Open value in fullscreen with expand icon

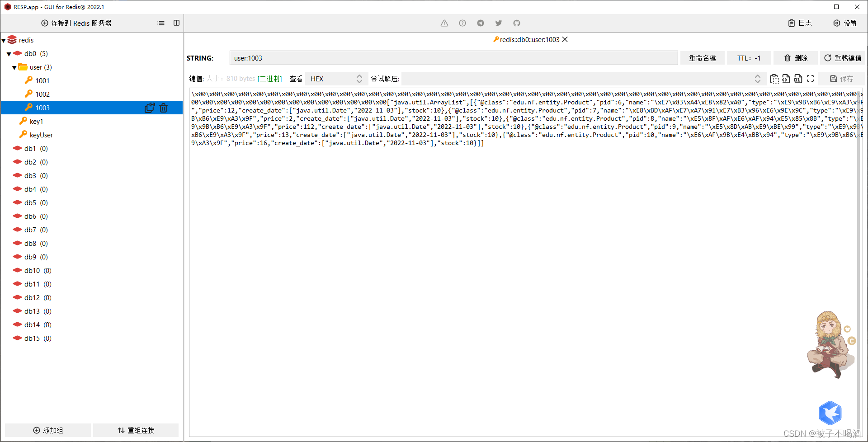pyautogui.click(x=810, y=79)
